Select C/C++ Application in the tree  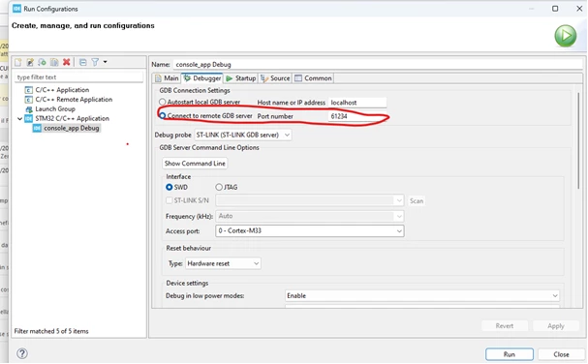tap(62, 90)
